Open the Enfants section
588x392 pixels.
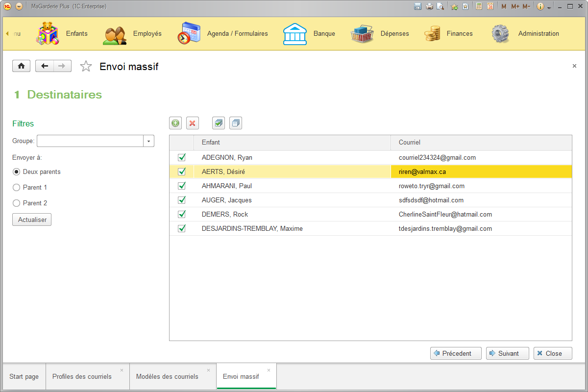click(63, 34)
